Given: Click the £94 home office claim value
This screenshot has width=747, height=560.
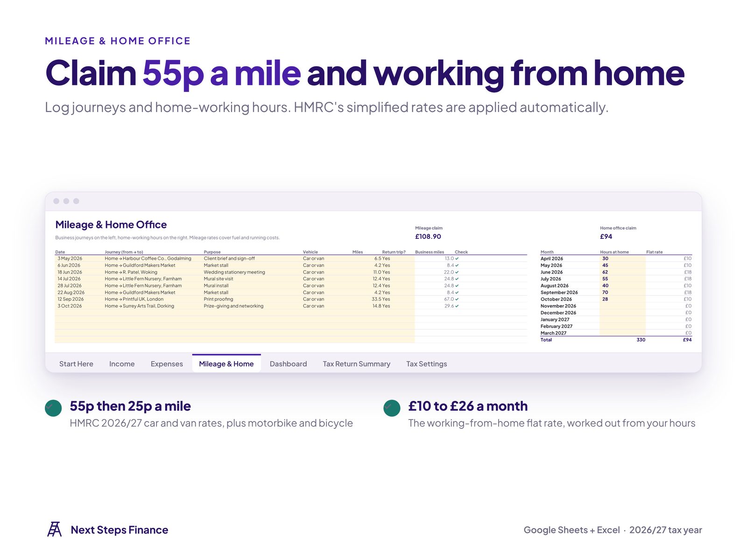Looking at the screenshot, I should [606, 237].
